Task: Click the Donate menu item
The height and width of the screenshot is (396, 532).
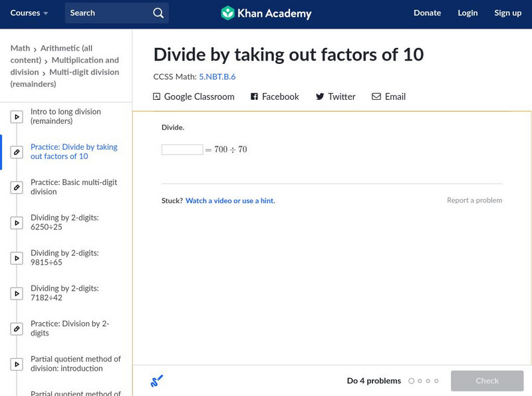Action: [427, 13]
